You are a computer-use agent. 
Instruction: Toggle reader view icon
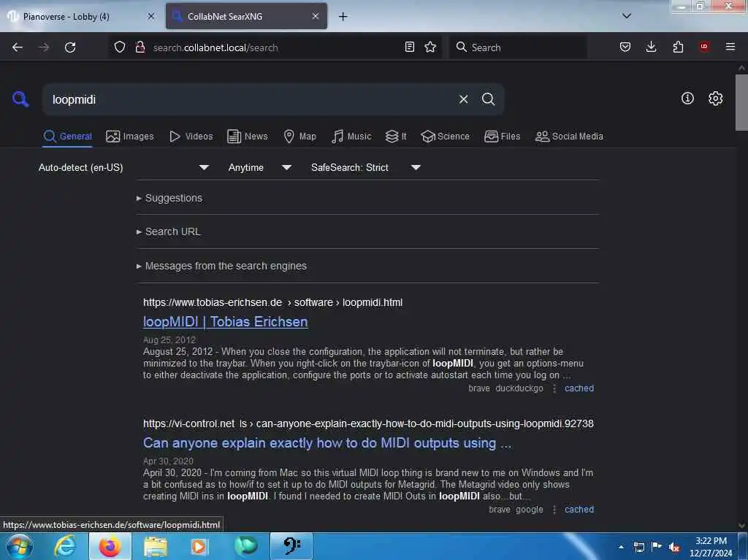[409, 47]
